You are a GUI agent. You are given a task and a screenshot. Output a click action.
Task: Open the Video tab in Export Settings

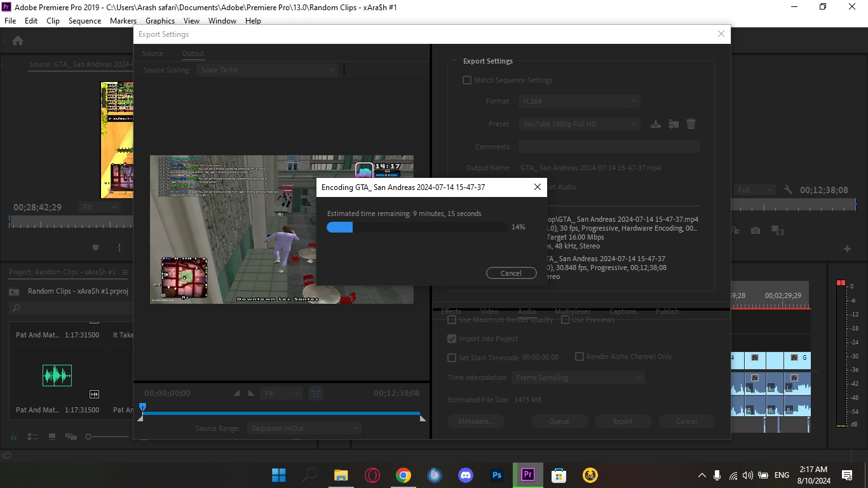pos(489,311)
